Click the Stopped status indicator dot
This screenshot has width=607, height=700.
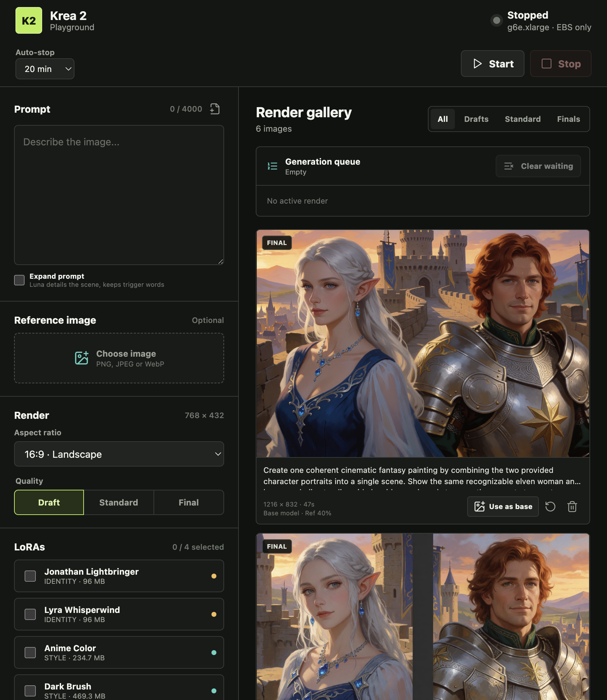[x=496, y=21]
